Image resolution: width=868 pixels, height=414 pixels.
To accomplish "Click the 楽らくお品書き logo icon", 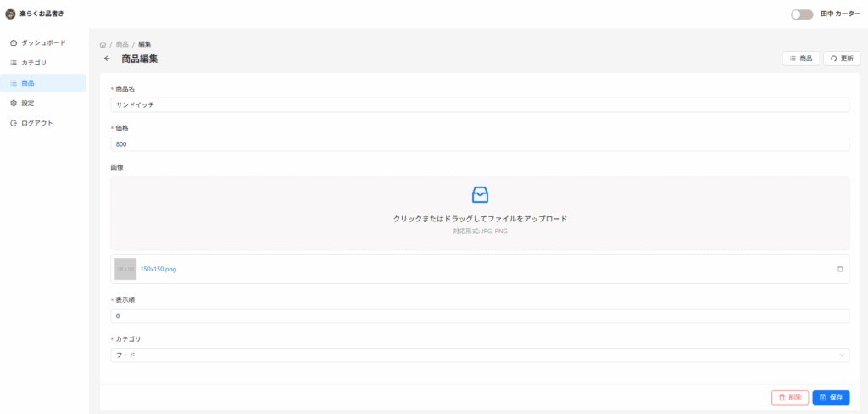I will coord(10,14).
